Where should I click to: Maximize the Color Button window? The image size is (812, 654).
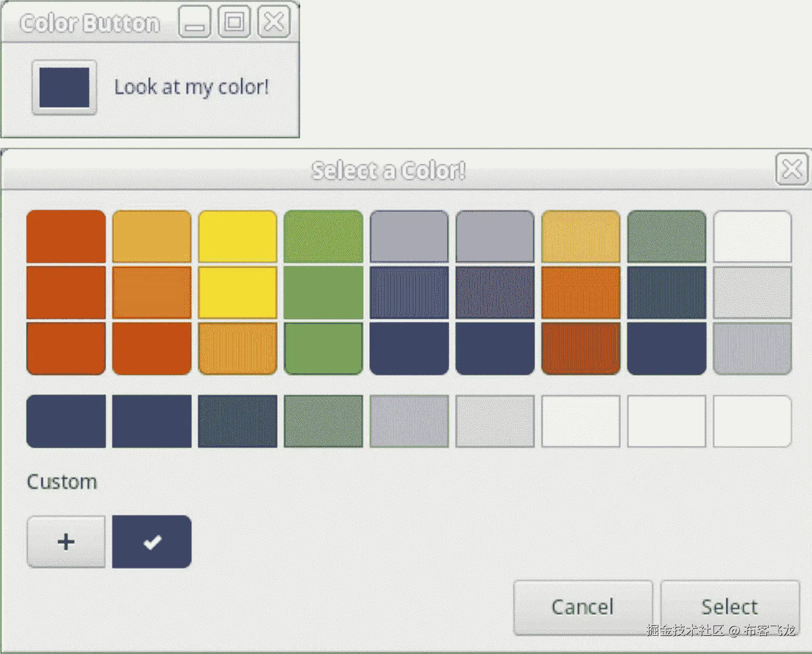click(x=234, y=22)
